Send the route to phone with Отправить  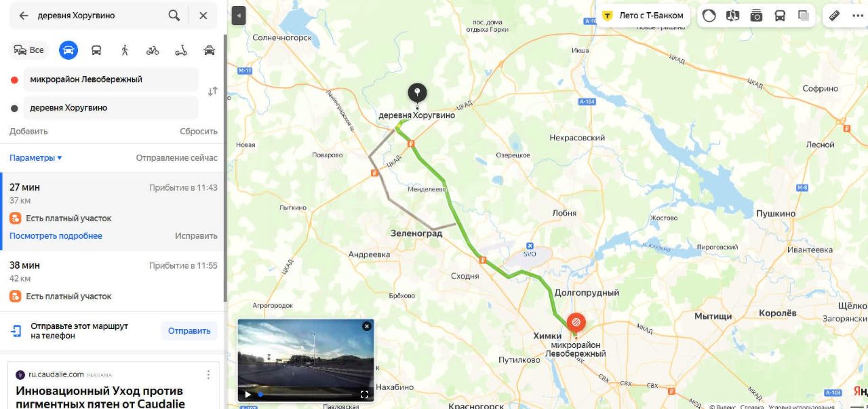point(189,331)
